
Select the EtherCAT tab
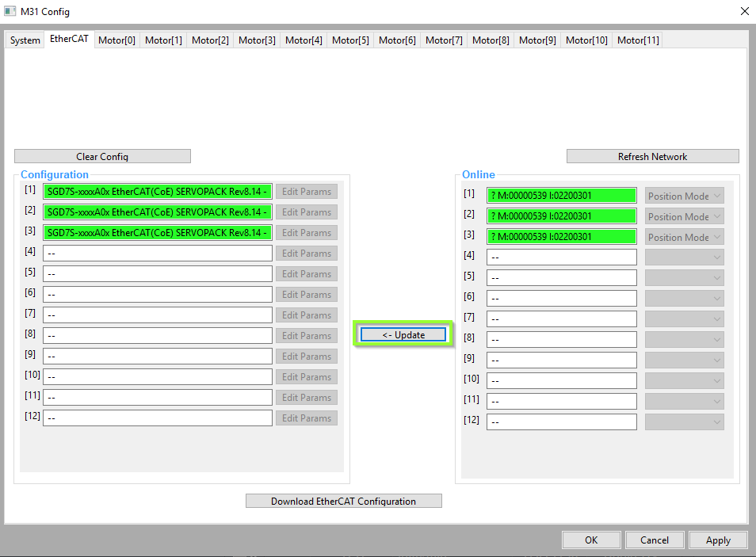pos(69,39)
